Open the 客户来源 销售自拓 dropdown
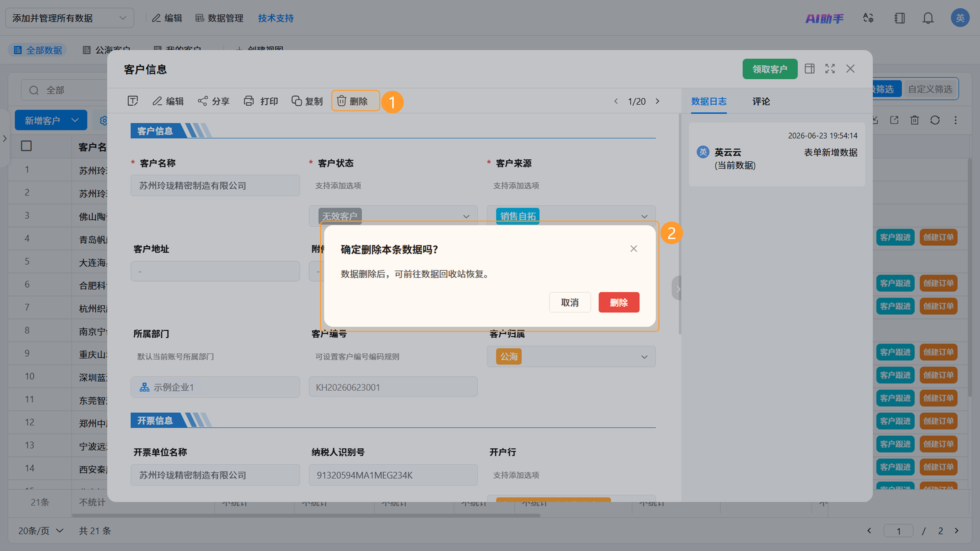 coord(571,216)
